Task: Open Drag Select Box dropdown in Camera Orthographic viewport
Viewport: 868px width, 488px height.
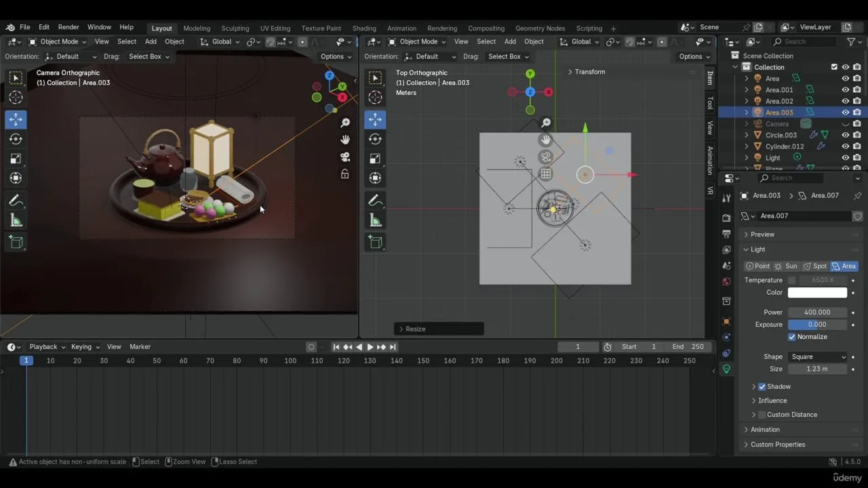Action: coord(149,56)
